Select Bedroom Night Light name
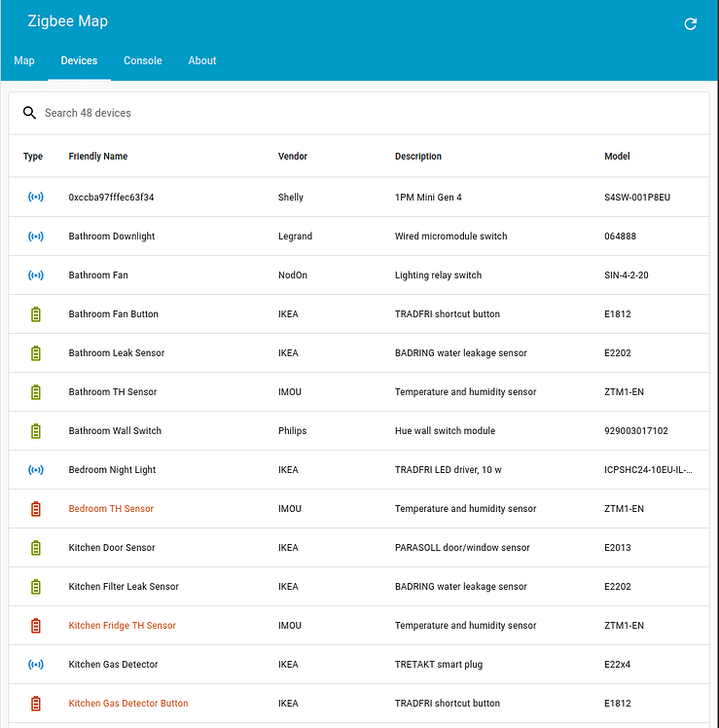The height and width of the screenshot is (728, 719). [x=112, y=469]
